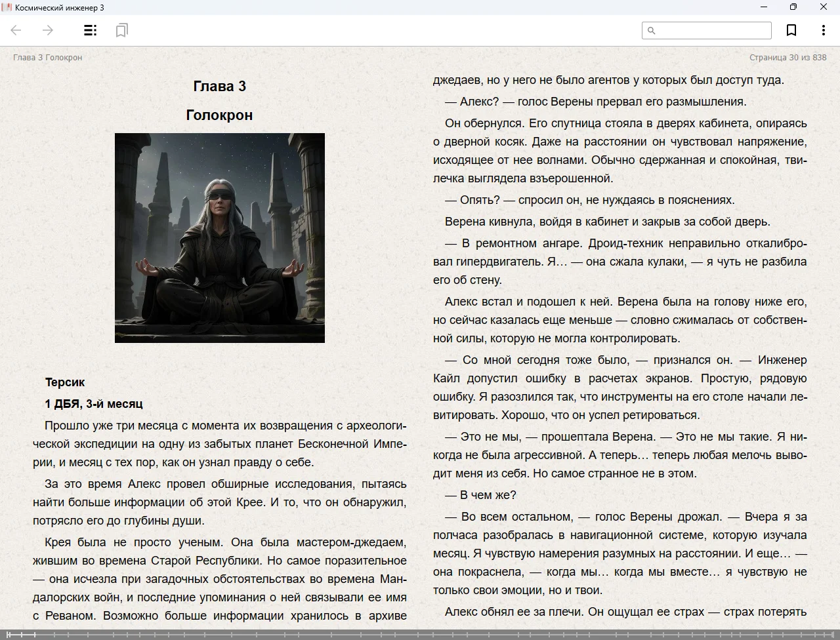The image size is (840, 640).
Task: Click inside the book search field
Action: (712, 30)
